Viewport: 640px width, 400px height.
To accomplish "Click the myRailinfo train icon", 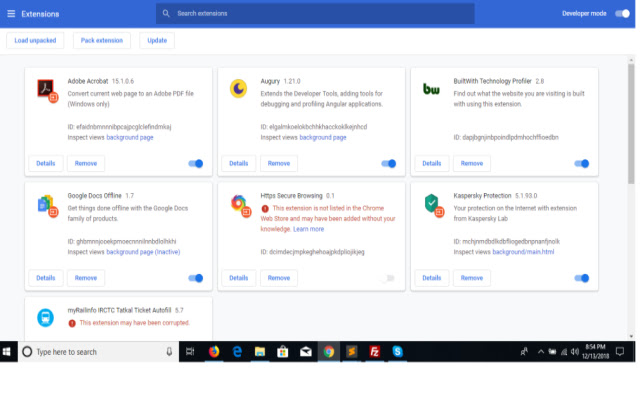I will pos(45,318).
